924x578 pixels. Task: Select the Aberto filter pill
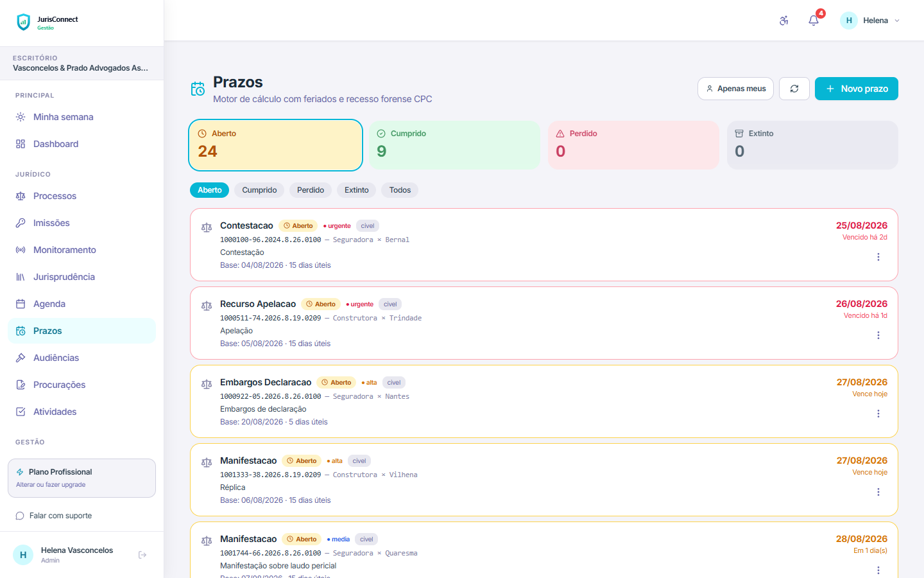click(210, 190)
